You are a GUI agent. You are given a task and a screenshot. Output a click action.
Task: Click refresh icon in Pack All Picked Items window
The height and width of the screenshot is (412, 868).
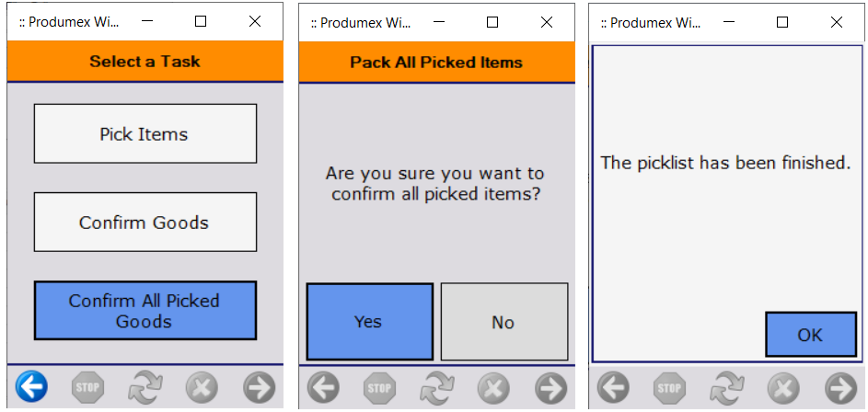(x=436, y=387)
